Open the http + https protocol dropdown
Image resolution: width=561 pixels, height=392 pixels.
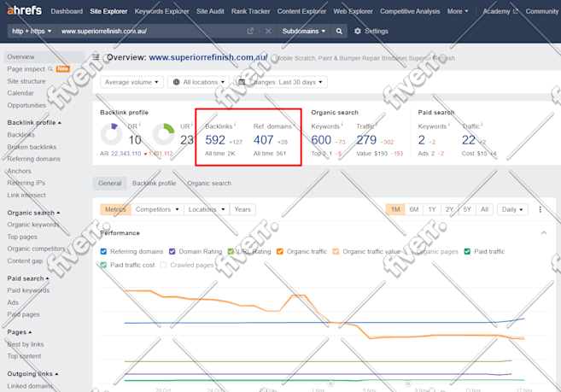pos(32,31)
